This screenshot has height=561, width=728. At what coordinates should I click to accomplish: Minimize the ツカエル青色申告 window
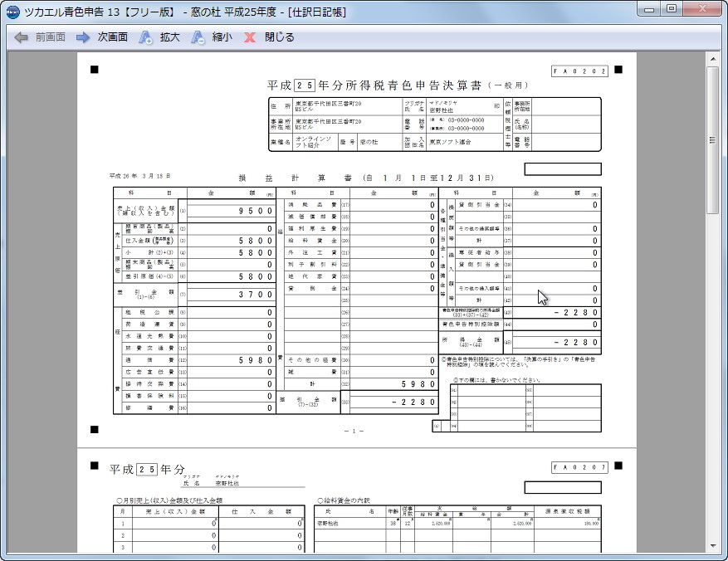tap(649, 9)
